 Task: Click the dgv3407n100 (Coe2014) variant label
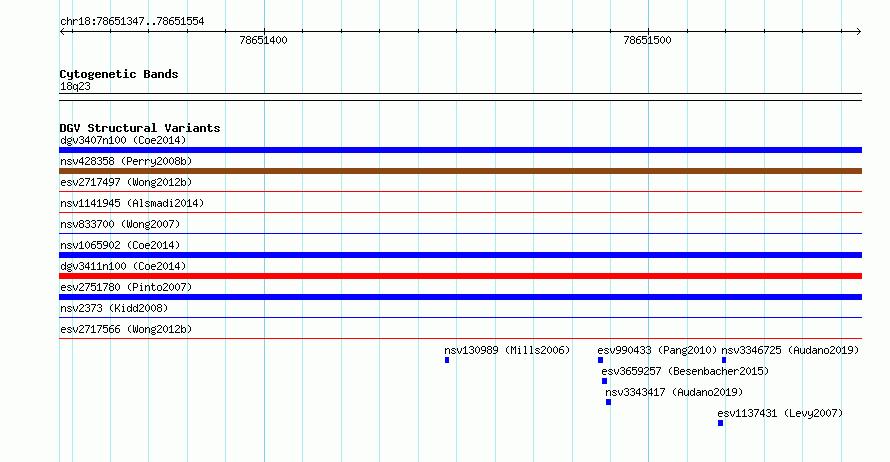(123, 140)
